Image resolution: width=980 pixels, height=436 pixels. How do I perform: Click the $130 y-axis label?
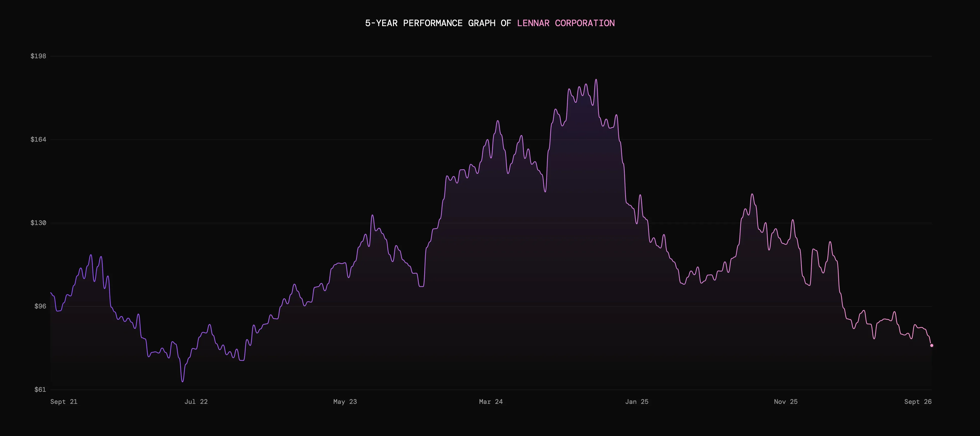click(38, 223)
